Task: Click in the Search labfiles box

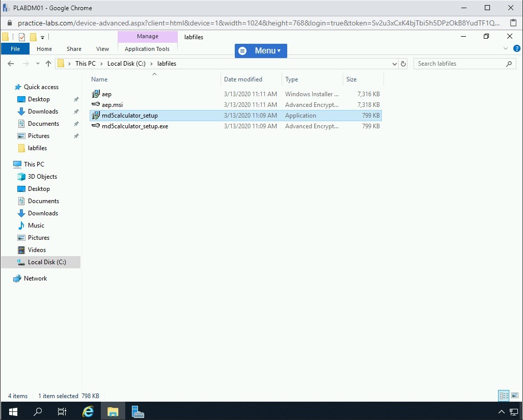Action: coord(458,64)
